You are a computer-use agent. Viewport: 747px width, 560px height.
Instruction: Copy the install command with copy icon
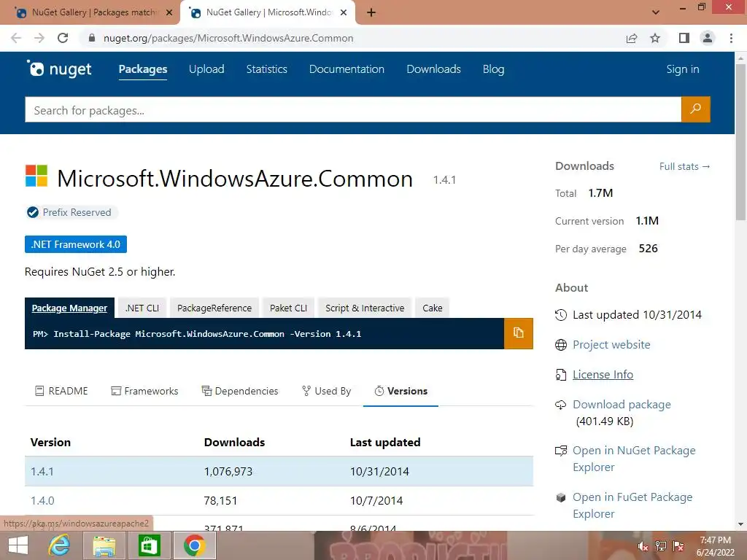519,333
